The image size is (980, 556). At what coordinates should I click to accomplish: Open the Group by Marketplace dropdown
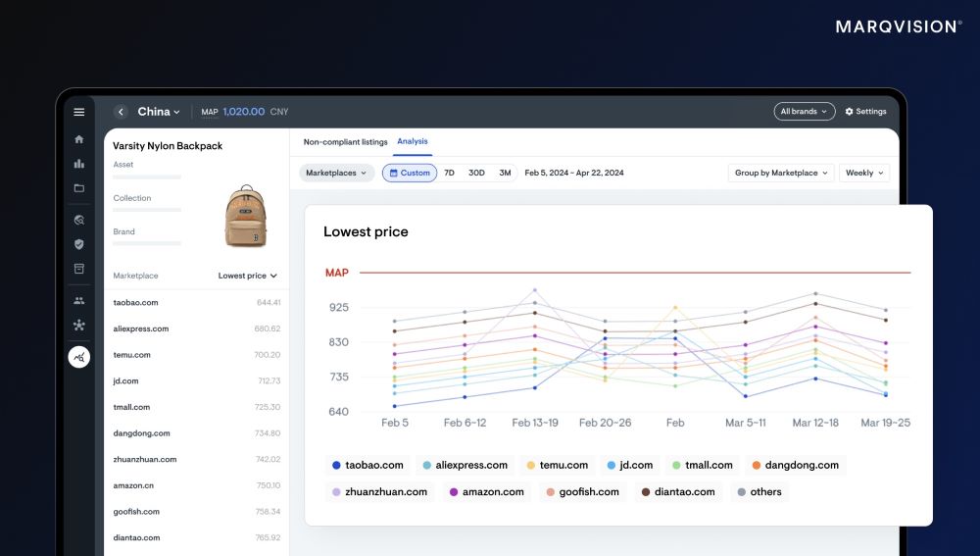(x=782, y=173)
